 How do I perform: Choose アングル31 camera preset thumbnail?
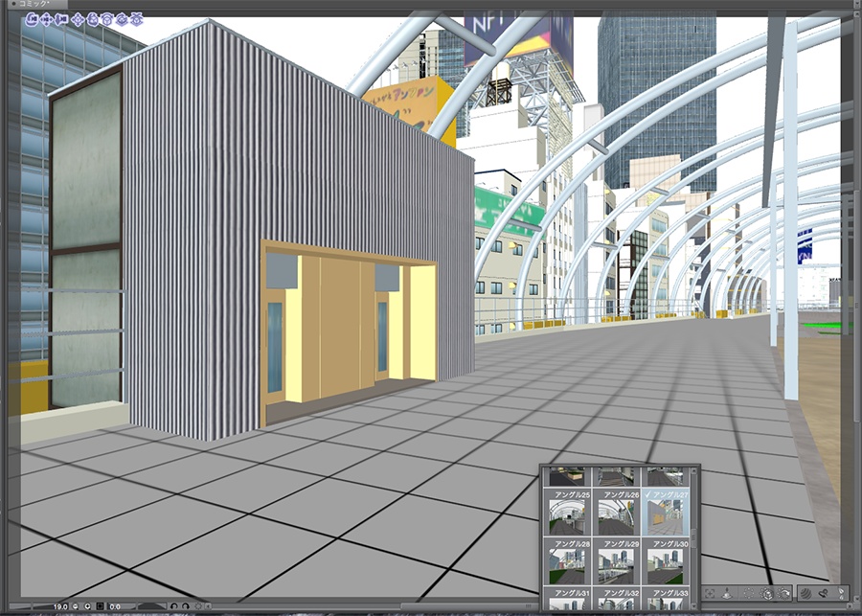pyautogui.click(x=567, y=599)
